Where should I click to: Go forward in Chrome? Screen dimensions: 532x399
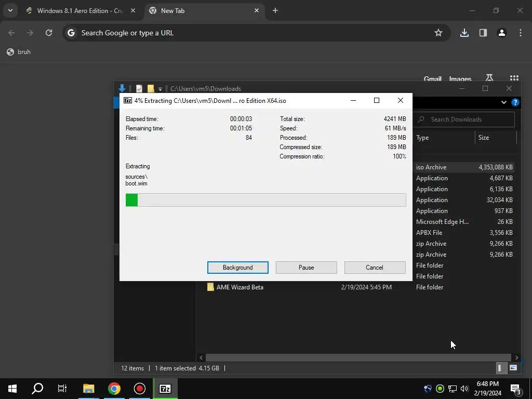tap(30, 33)
